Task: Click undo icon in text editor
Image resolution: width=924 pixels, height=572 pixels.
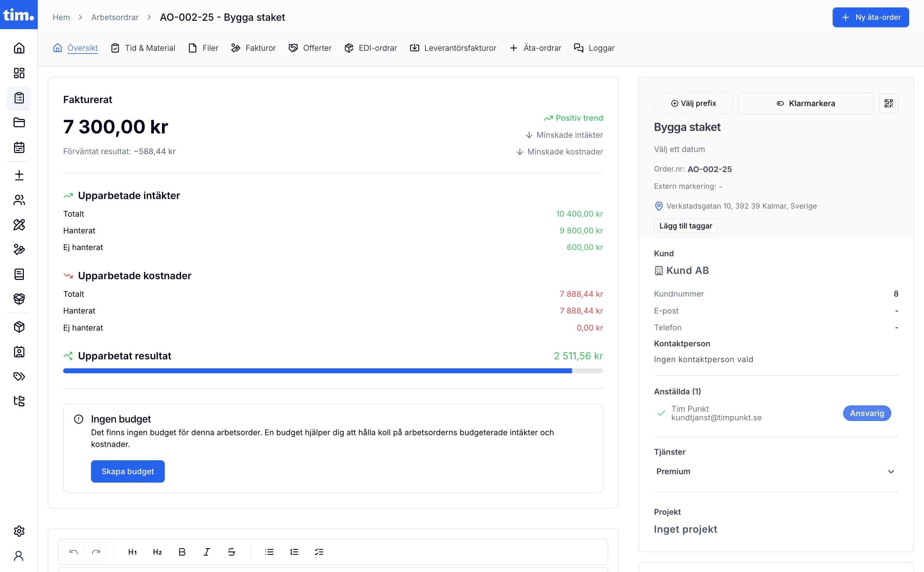Action: 74,552
